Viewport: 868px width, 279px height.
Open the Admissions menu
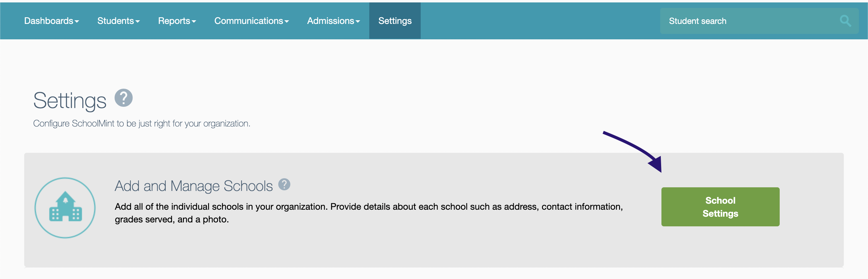pyautogui.click(x=333, y=21)
